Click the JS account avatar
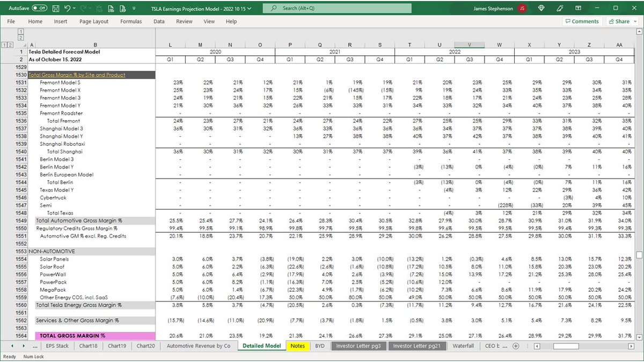Image resolution: width=644 pixels, height=362 pixels. click(x=522, y=9)
